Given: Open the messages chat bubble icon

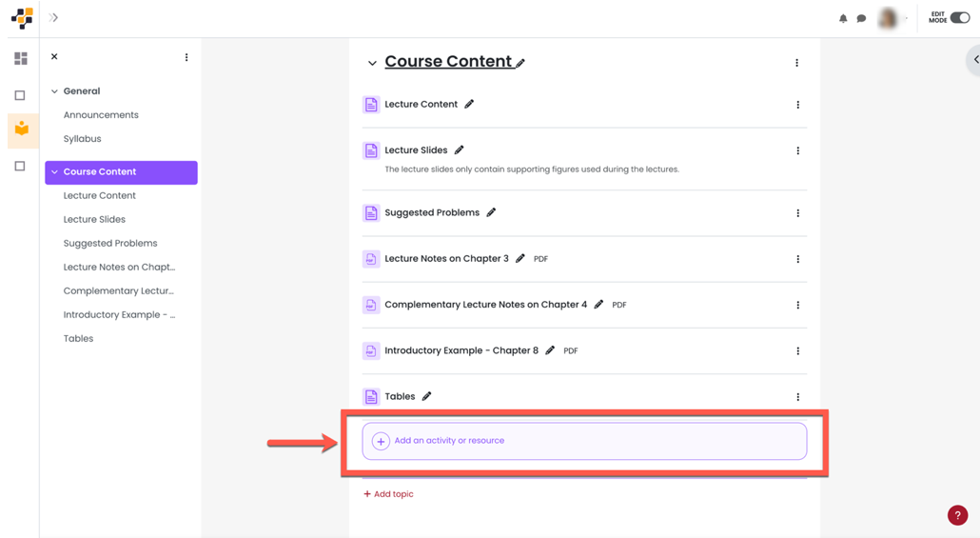Looking at the screenshot, I should click(x=861, y=18).
